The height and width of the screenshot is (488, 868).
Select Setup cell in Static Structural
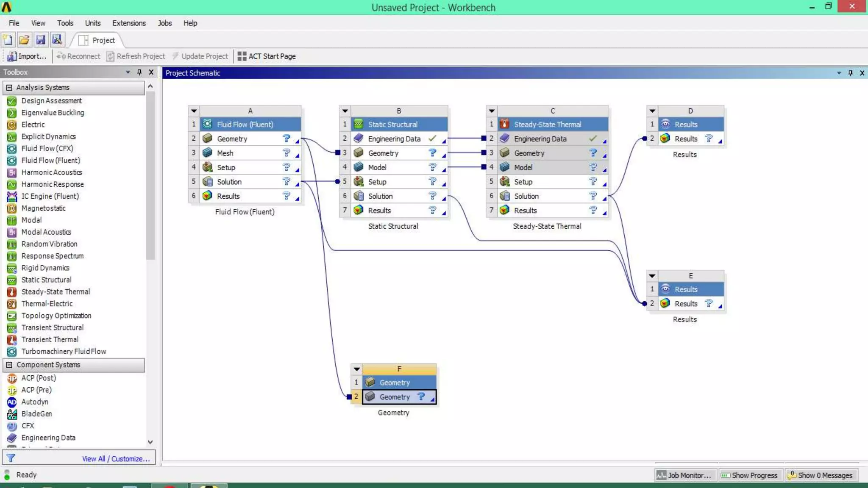(x=377, y=182)
